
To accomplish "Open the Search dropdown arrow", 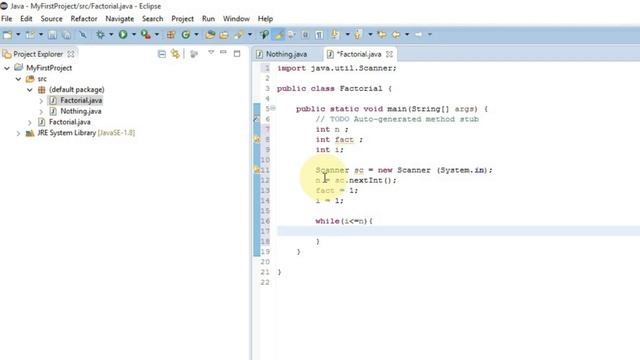I will [250, 35].
